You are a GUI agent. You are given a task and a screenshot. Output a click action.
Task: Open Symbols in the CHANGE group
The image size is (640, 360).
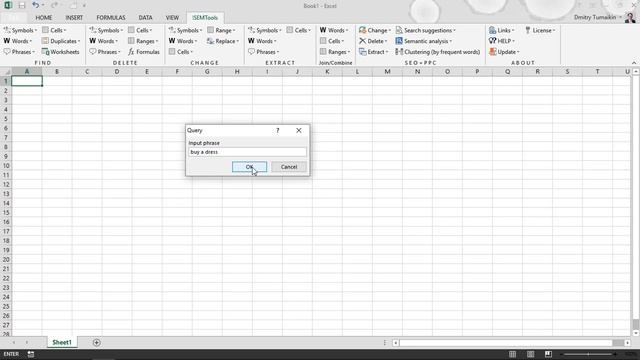[185, 30]
